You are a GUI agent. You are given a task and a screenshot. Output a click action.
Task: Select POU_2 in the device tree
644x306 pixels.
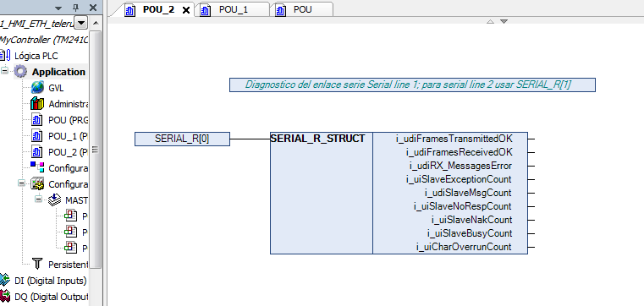coord(69,153)
